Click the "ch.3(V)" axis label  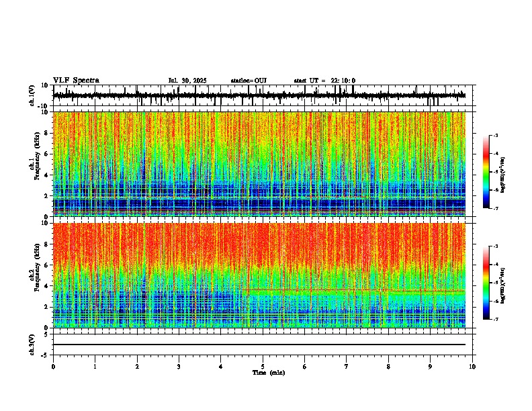(x=32, y=345)
